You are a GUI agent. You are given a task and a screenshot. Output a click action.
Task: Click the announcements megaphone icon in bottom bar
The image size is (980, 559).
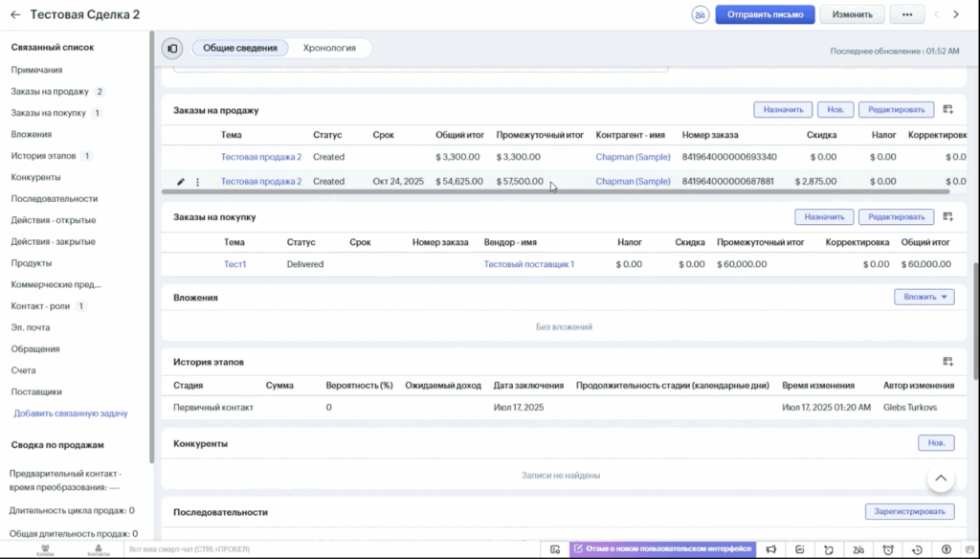coord(770,549)
